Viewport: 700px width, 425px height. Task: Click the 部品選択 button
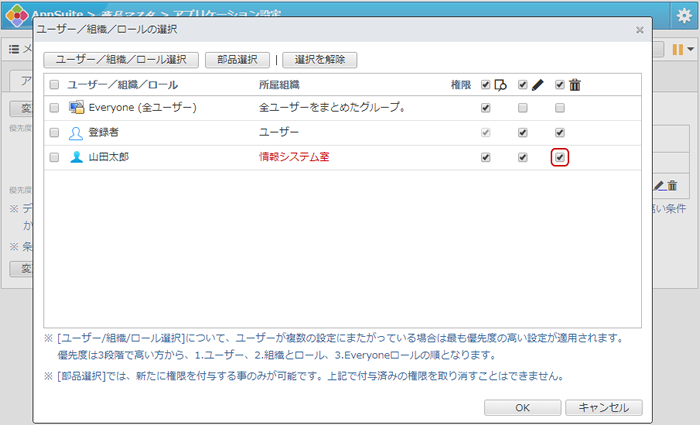[x=238, y=60]
